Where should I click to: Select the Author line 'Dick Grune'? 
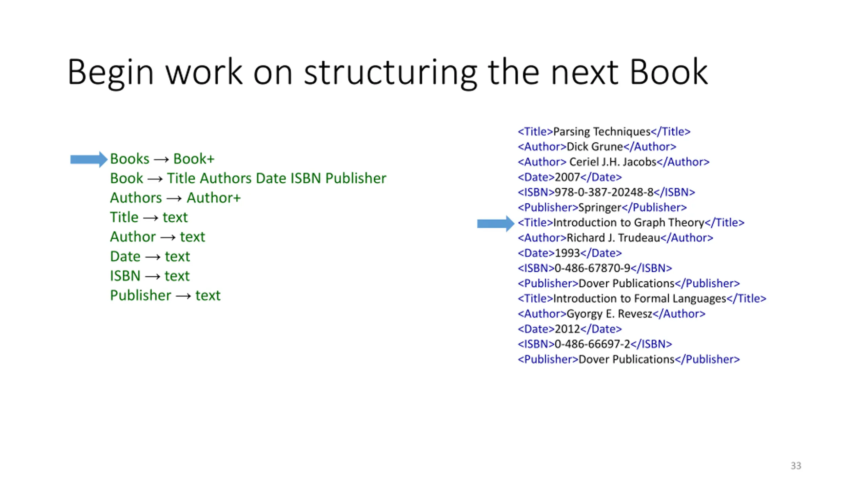pyautogui.click(x=597, y=147)
